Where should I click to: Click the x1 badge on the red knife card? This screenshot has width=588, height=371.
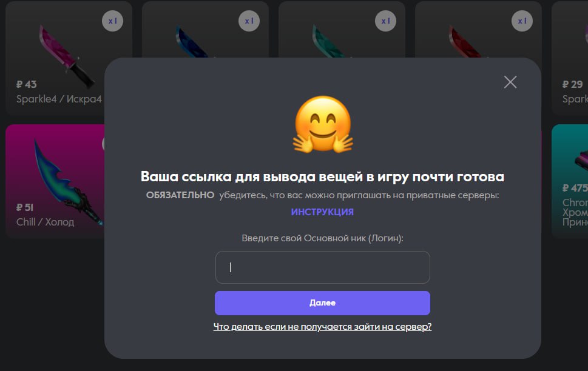522,21
